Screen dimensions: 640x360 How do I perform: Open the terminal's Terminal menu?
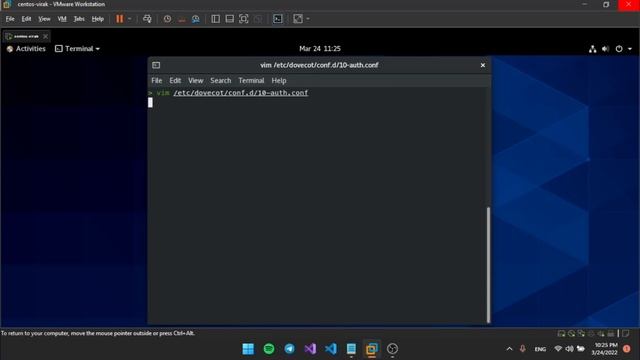[x=251, y=80]
